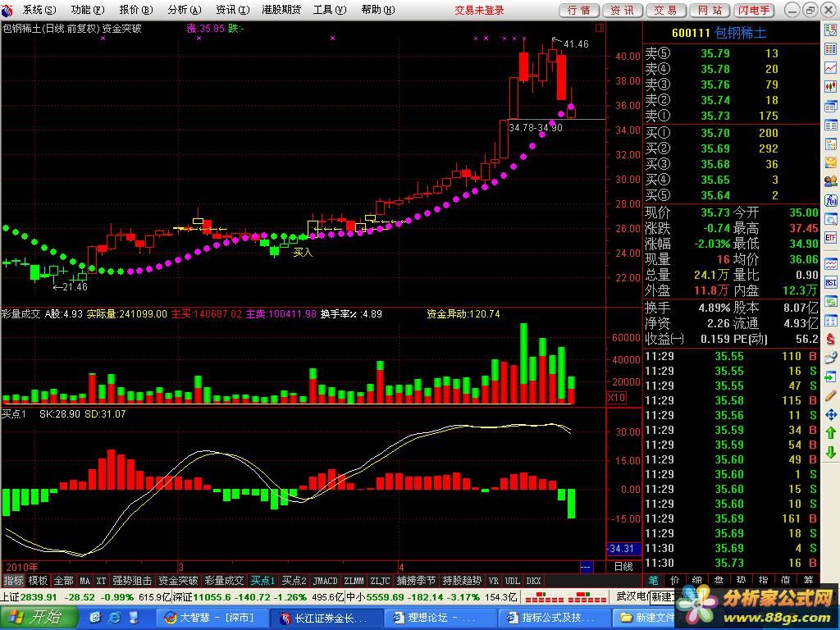This screenshot has height=630, width=840.
Task: Click the RSI indicator icon in sidebar
Action: [x=830, y=282]
